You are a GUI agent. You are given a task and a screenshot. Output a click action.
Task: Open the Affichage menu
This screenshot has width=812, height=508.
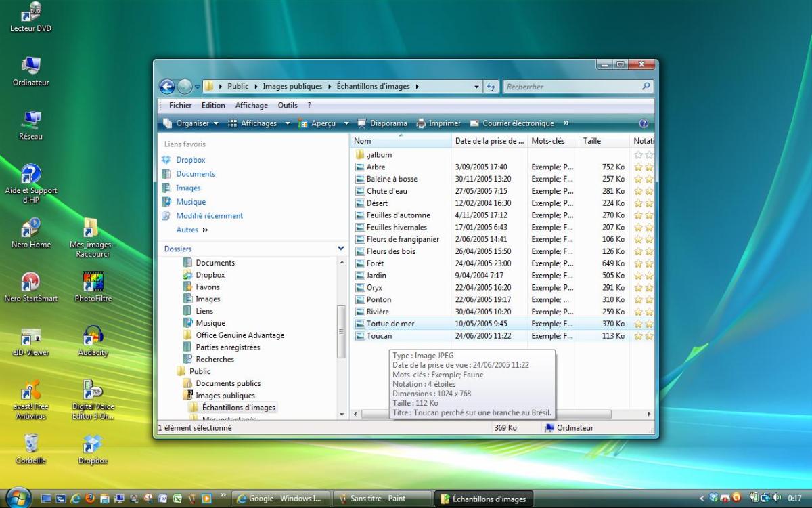(x=252, y=106)
